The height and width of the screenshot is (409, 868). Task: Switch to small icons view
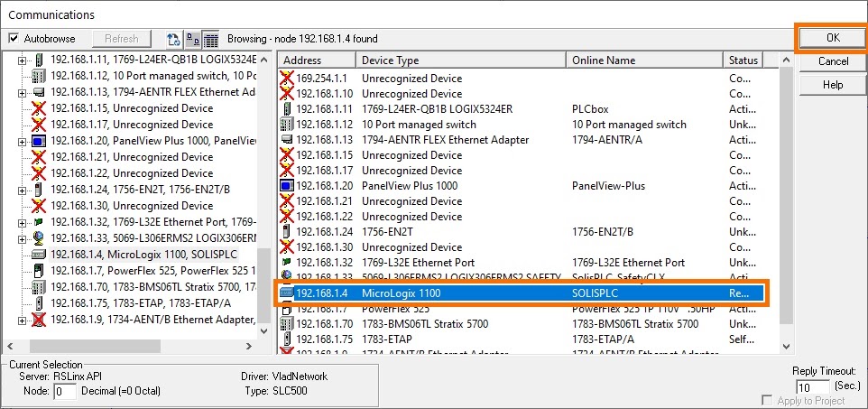coord(193,40)
